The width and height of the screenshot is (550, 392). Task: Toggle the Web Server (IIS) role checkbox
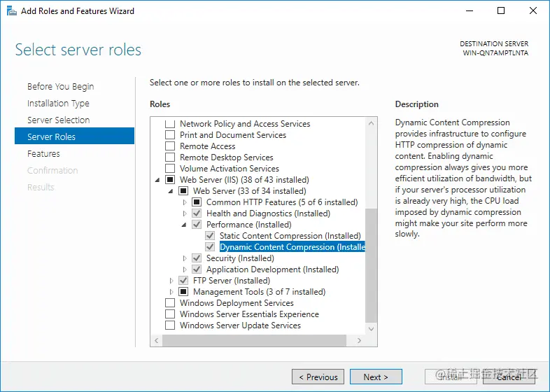[x=170, y=180]
